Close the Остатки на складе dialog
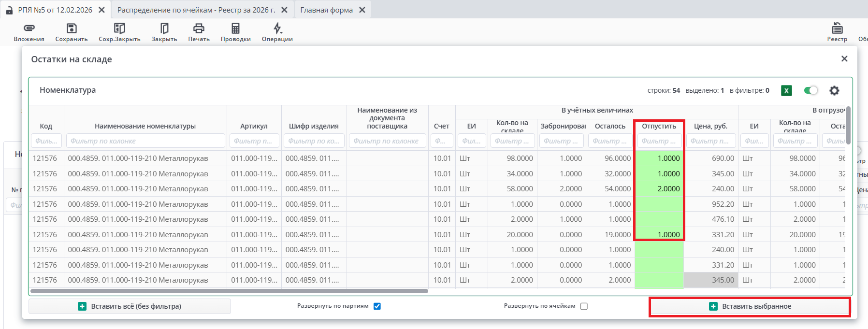 coord(844,58)
